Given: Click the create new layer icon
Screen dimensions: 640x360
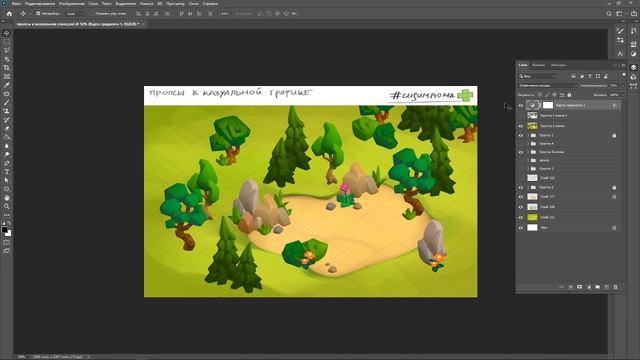Looking at the screenshot, I should pos(607,287).
